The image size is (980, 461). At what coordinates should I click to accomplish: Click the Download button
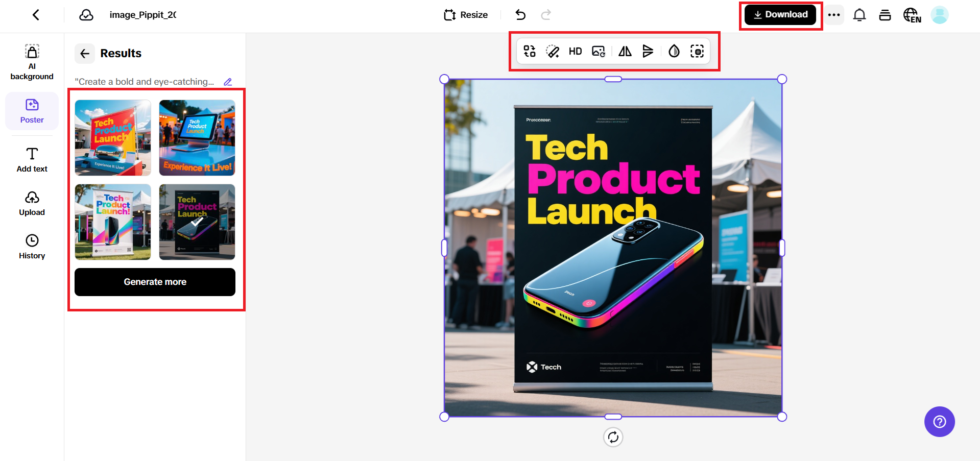[x=780, y=15]
